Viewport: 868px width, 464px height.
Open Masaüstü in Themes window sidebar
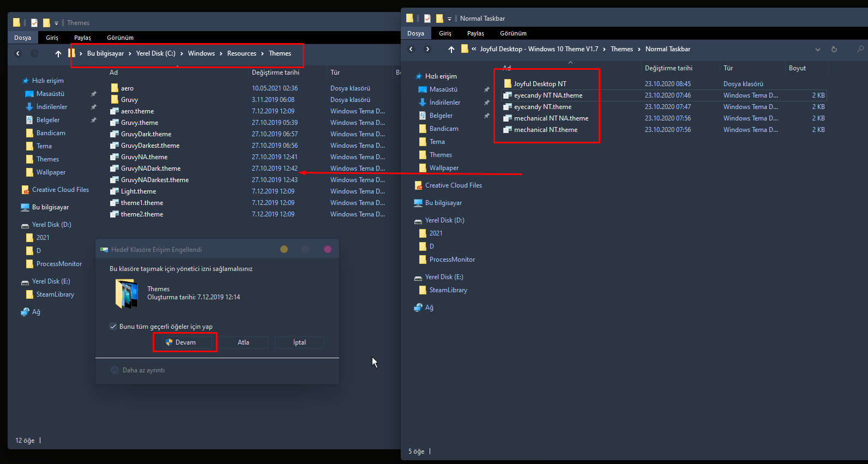[50, 94]
